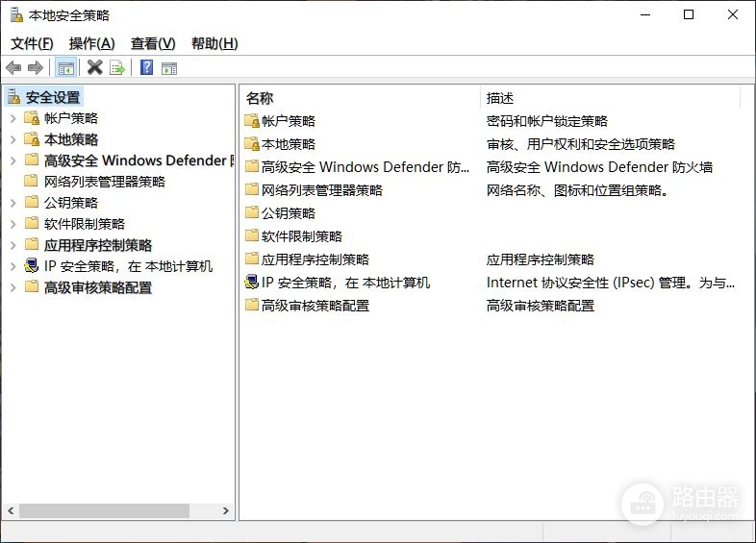Open Help via the question mark icon
Viewport: 756px width, 543px height.
pos(146,67)
